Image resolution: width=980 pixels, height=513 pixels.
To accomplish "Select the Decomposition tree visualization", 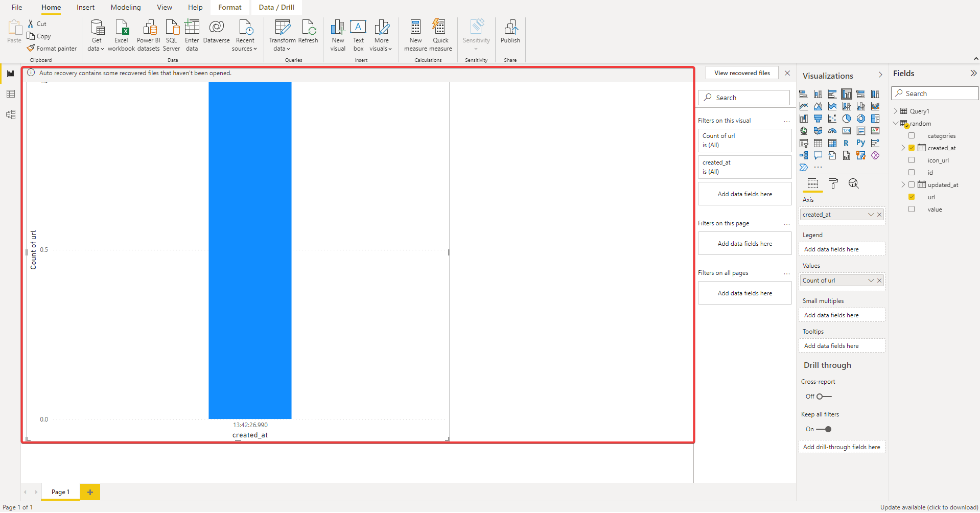I will (804, 155).
